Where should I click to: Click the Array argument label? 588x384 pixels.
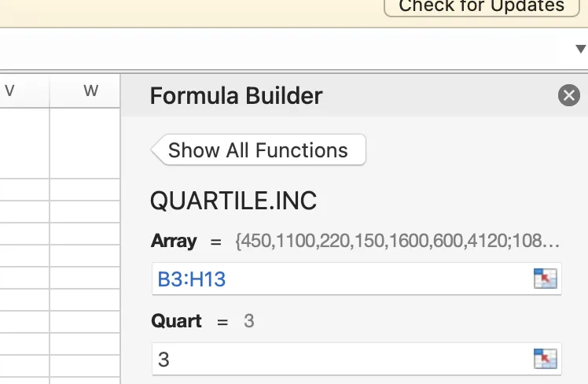pos(174,241)
